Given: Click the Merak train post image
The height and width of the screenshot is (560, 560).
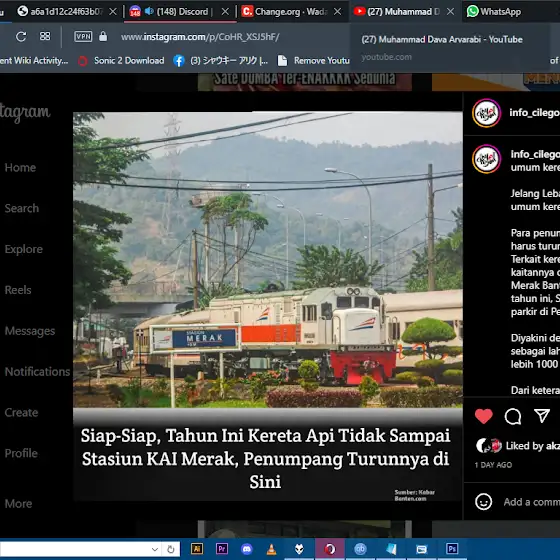Looking at the screenshot, I should point(268,306).
